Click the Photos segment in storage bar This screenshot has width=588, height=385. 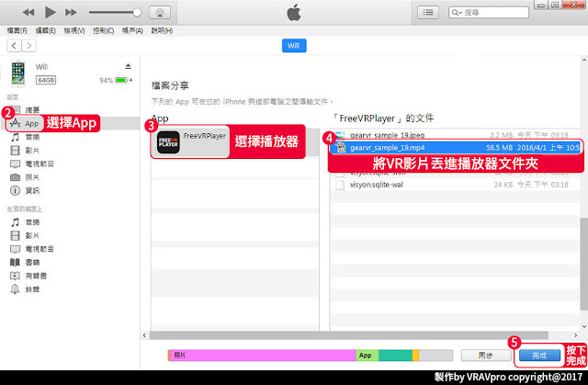(x=263, y=355)
